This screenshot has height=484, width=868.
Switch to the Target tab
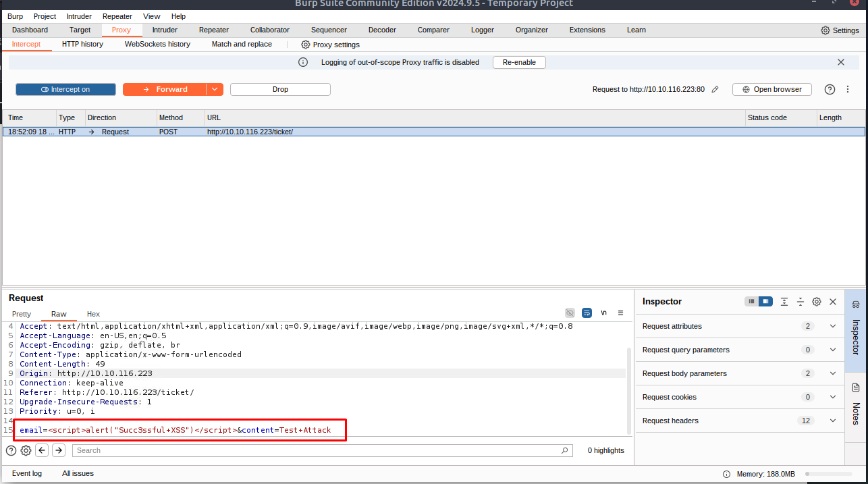point(80,30)
